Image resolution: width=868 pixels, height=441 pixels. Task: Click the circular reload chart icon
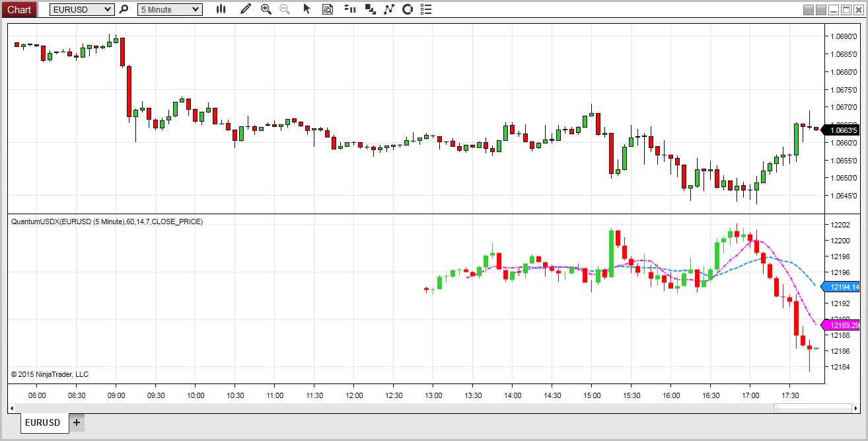(408, 9)
